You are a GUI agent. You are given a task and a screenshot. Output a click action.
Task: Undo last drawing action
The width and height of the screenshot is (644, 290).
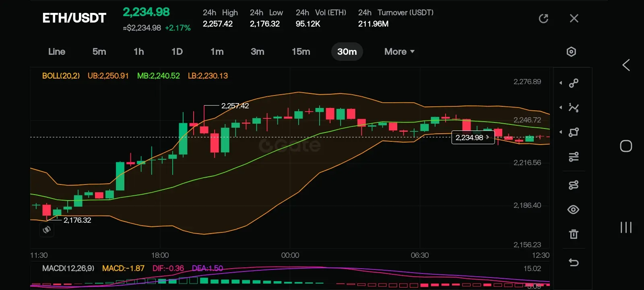coord(574,263)
